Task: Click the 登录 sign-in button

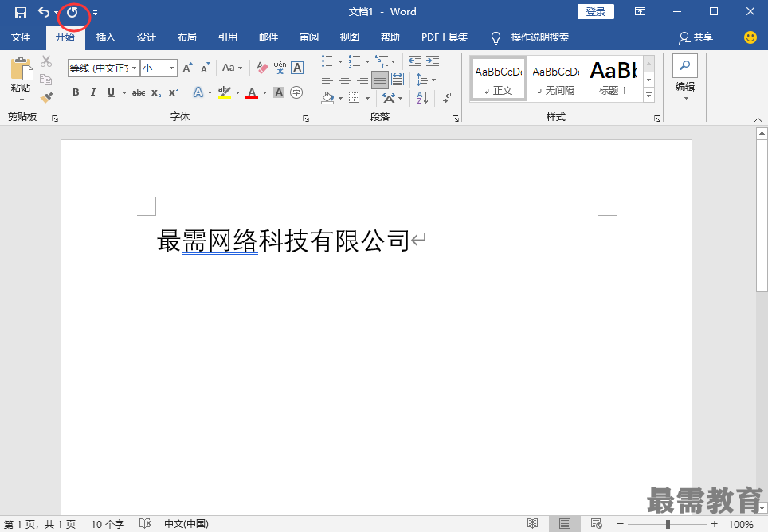Action: [596, 12]
